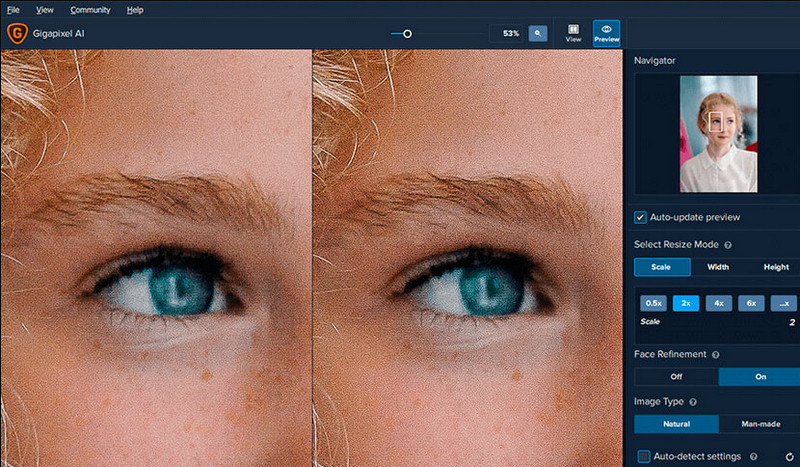Click help icon beside Image Type
The height and width of the screenshot is (467, 800).
pyautogui.click(x=693, y=402)
